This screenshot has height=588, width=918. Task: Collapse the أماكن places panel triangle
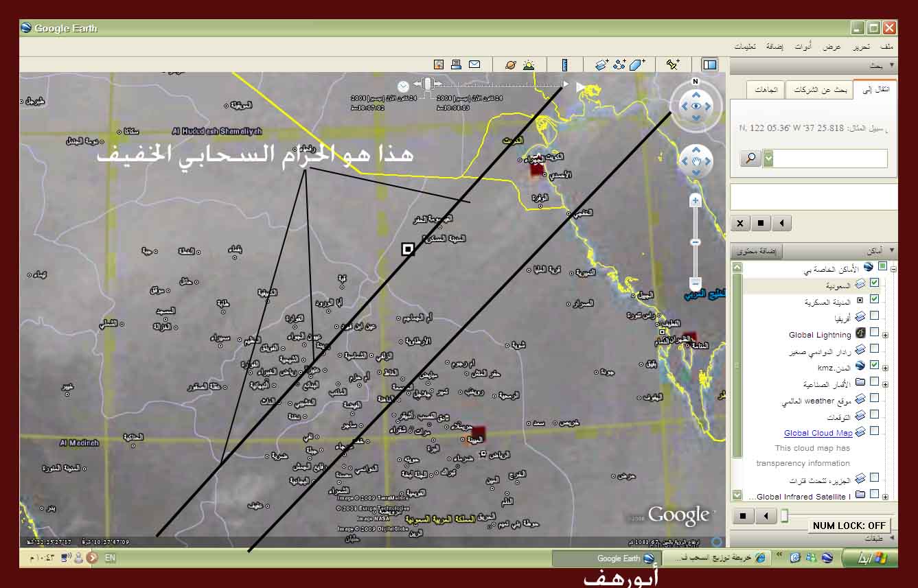pyautogui.click(x=891, y=250)
